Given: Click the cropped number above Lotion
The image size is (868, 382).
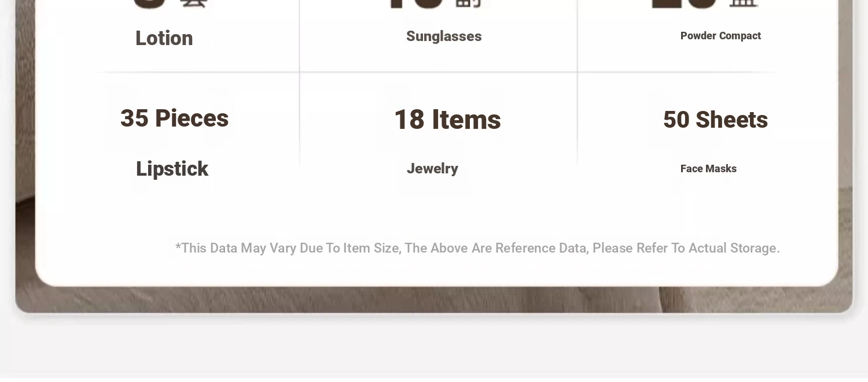Looking at the screenshot, I should [x=149, y=3].
